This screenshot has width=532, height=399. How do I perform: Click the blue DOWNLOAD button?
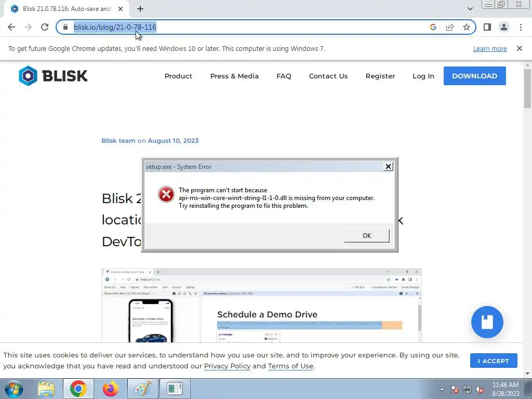[x=475, y=76]
